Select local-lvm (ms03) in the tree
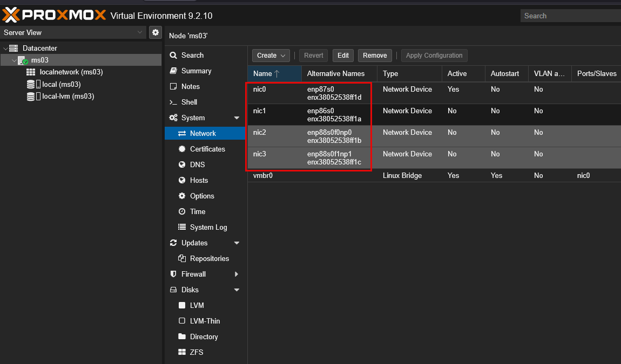Image resolution: width=621 pixels, height=364 pixels. click(x=68, y=96)
